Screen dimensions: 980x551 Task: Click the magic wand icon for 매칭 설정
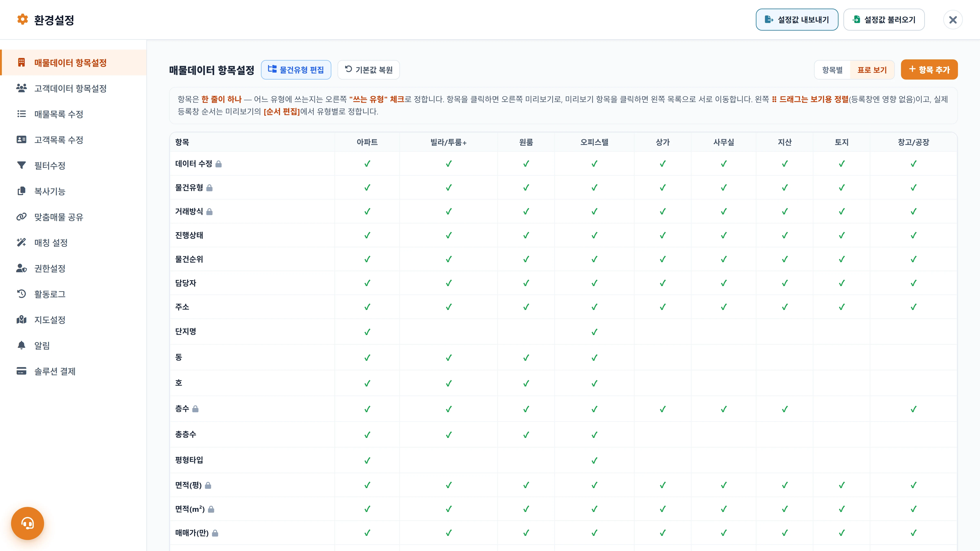click(x=21, y=242)
